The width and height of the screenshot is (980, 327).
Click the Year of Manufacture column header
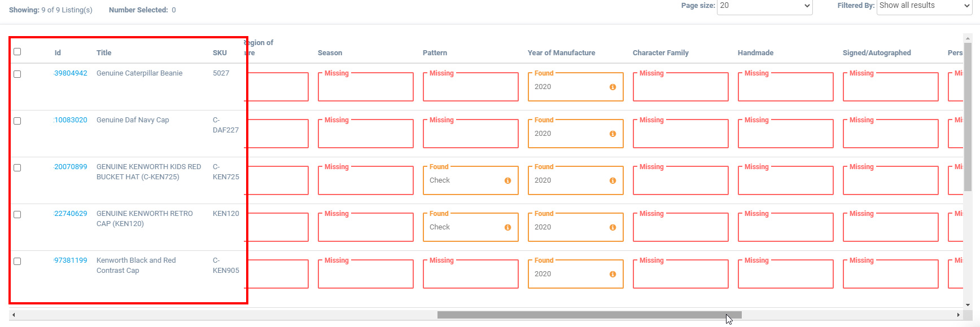(561, 53)
